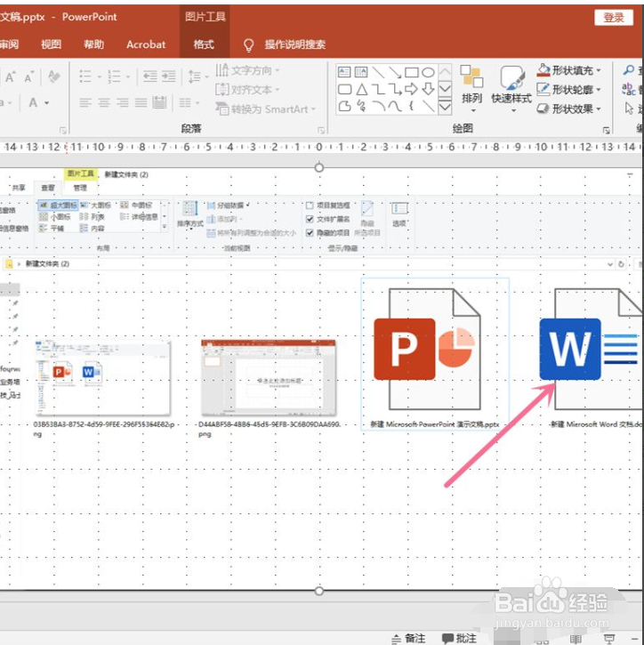Open the 格式 picture format tab
This screenshot has width=644, height=645.
pos(204,44)
